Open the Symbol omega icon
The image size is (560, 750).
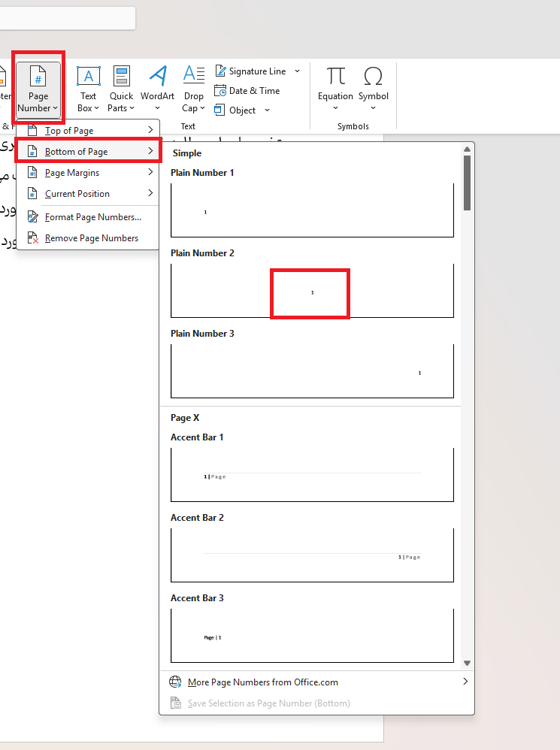point(373,77)
